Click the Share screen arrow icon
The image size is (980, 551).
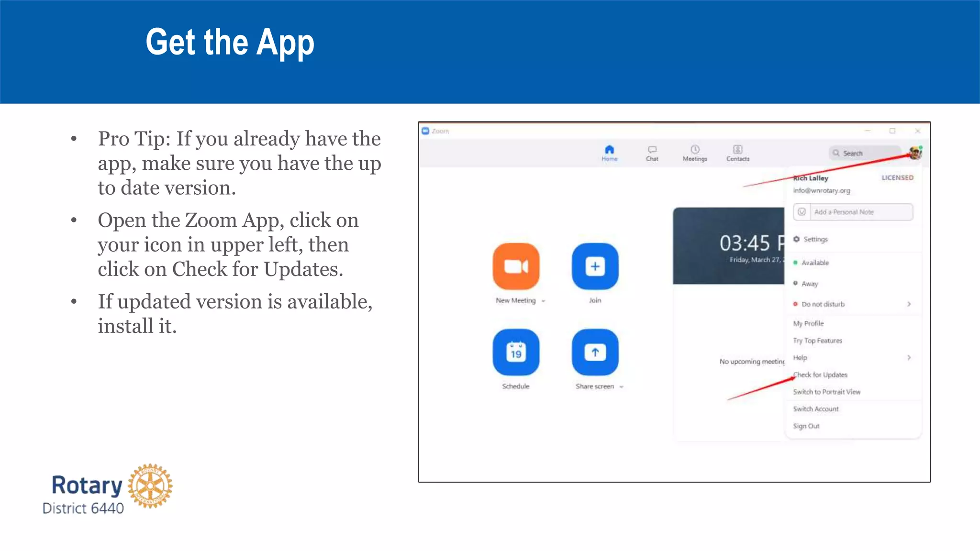595,353
